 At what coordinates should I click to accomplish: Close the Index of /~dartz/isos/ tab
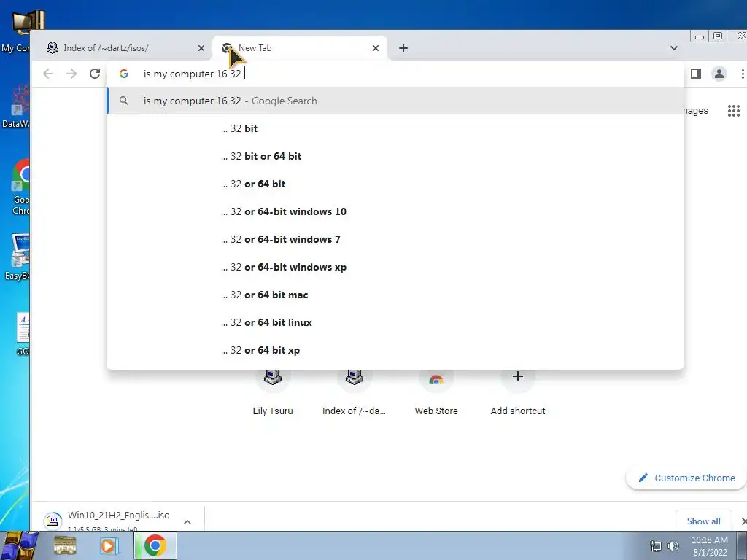[201, 48]
